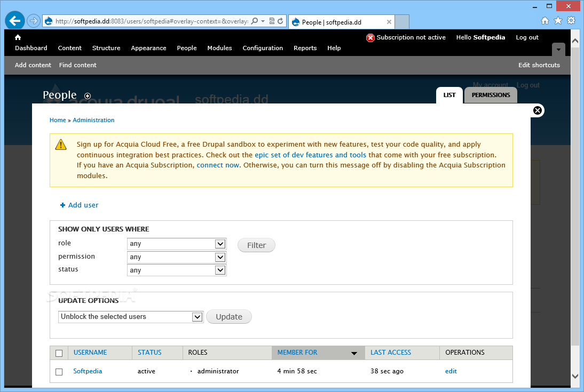Screen dimensions: 584x392
Task: Open People in admin menu
Action: tap(187, 48)
